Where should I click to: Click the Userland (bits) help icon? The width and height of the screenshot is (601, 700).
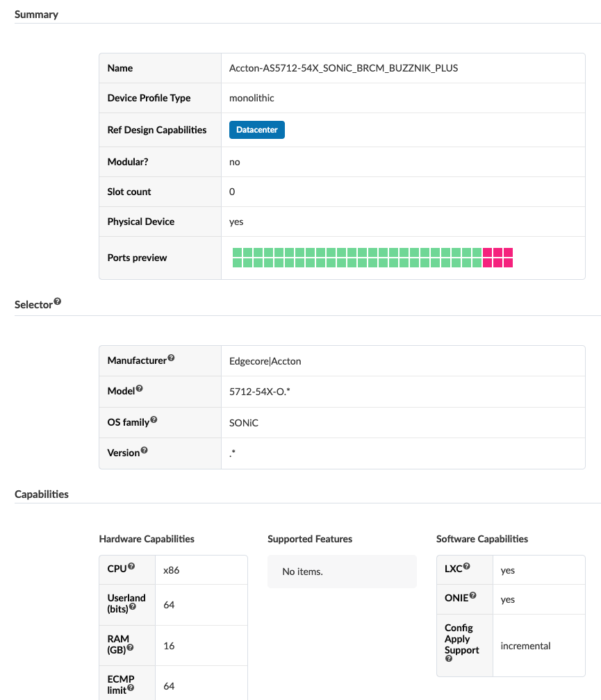[x=133, y=606]
